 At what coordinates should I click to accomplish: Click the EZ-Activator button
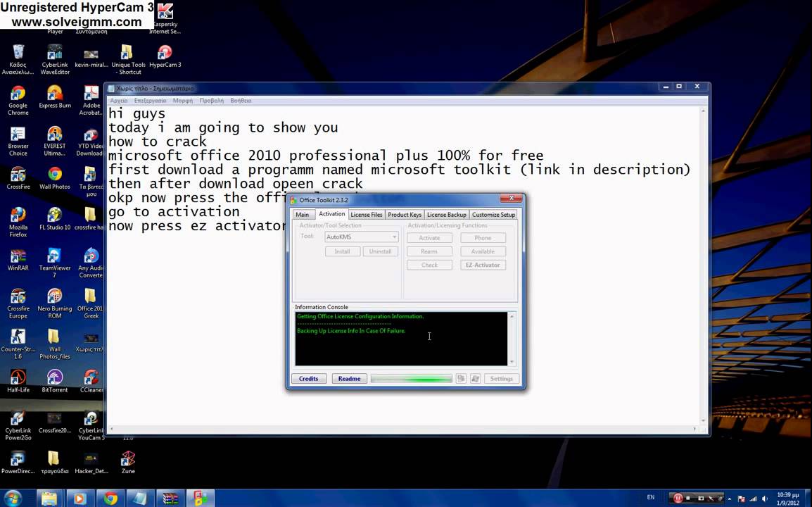(x=483, y=265)
